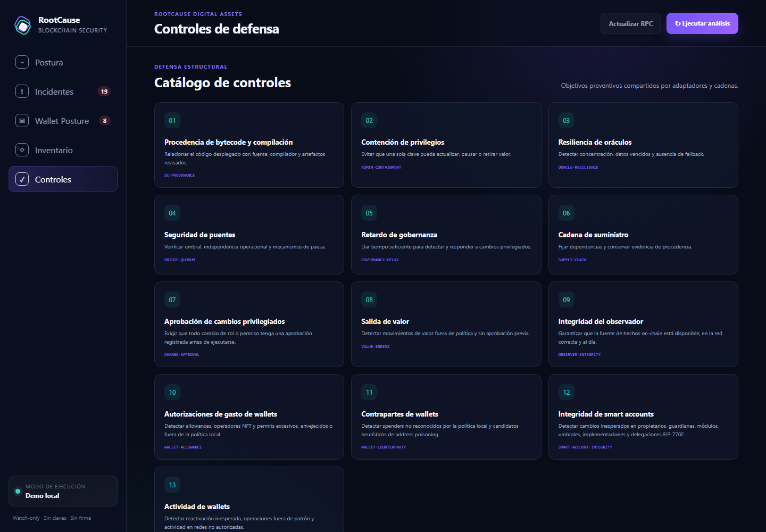Click the SMART-ACCOUNT-INTEGRITY tag
The image size is (766, 532).
[585, 447]
